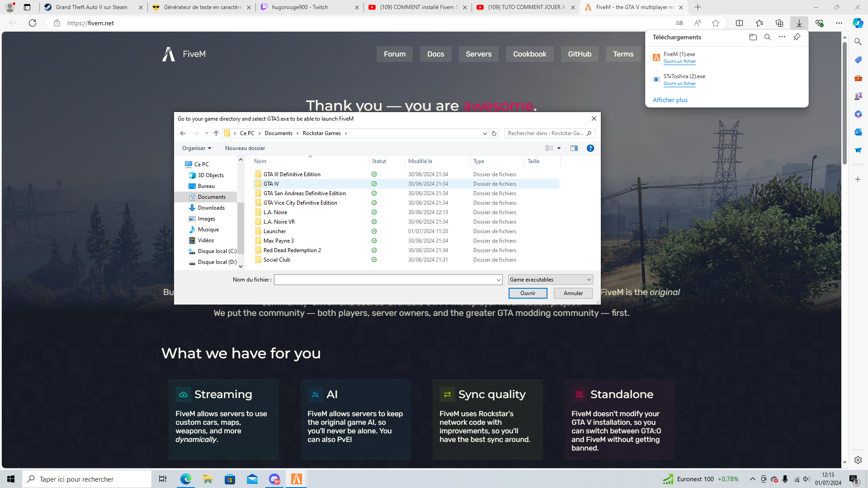This screenshot has width=868, height=488.
Task: Sort files by the Nom column header
Action: tap(311, 161)
